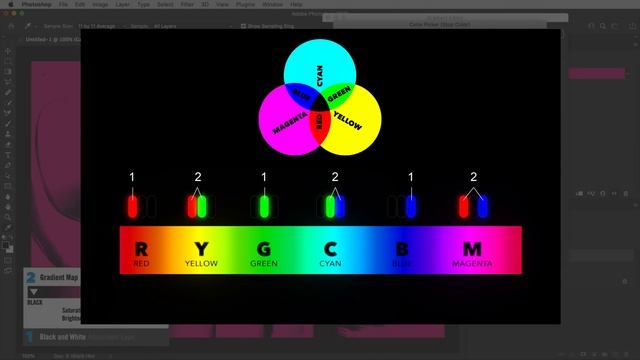Open the Sample Size dropdown
The height and width of the screenshot is (360, 640).
101,26
